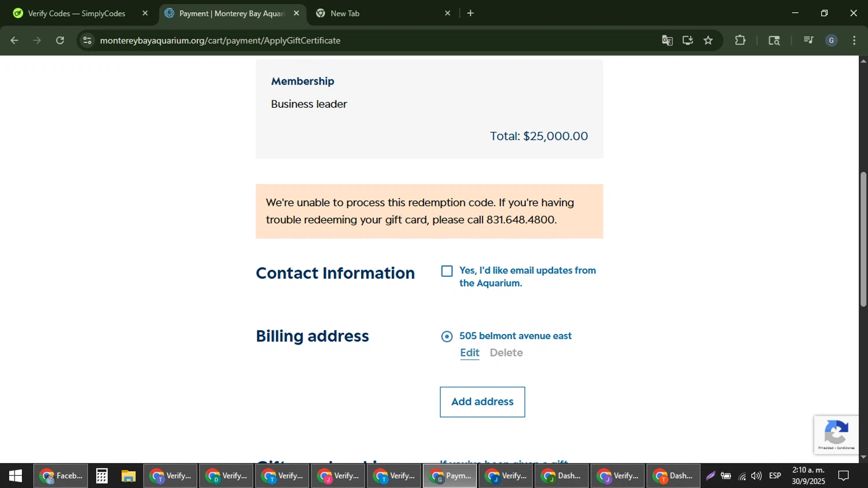The width and height of the screenshot is (868, 488).
Task: Switch the ESP input language indicator
Action: coord(775,476)
